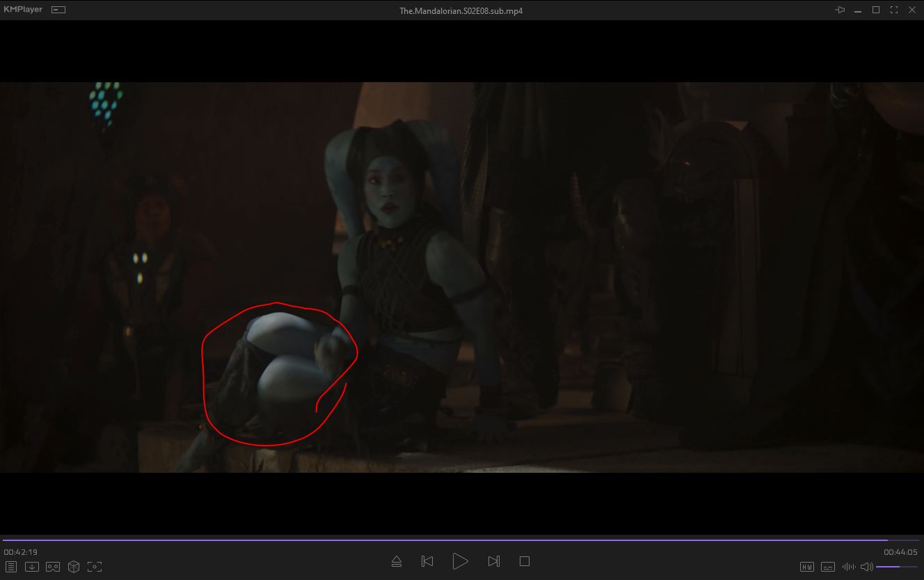Click the video seek progress bar
This screenshot has width=924, height=580.
click(445, 540)
